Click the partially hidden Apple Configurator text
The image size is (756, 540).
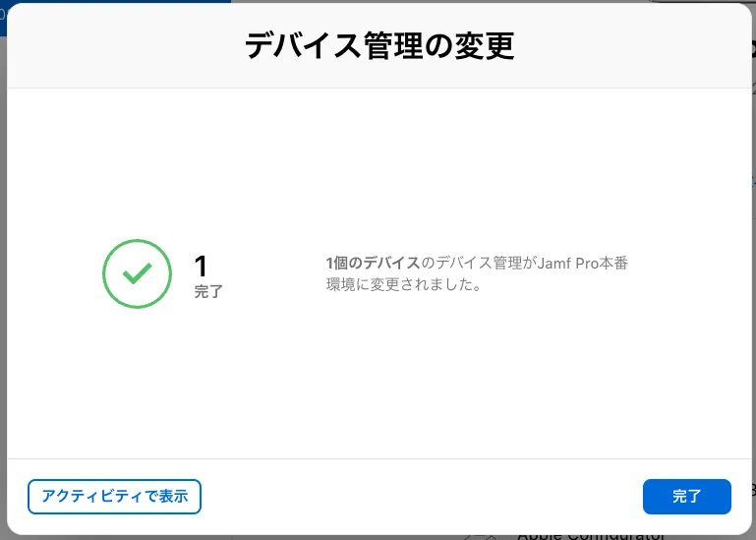(590, 536)
